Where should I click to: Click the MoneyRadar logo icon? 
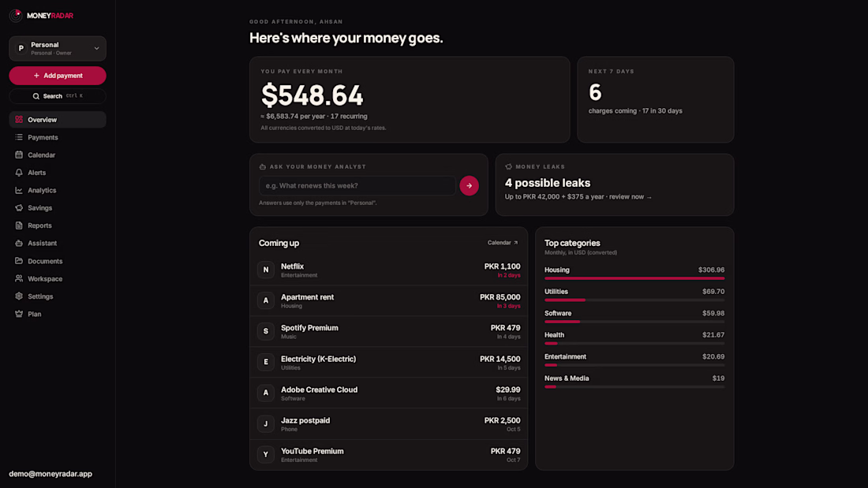click(16, 16)
